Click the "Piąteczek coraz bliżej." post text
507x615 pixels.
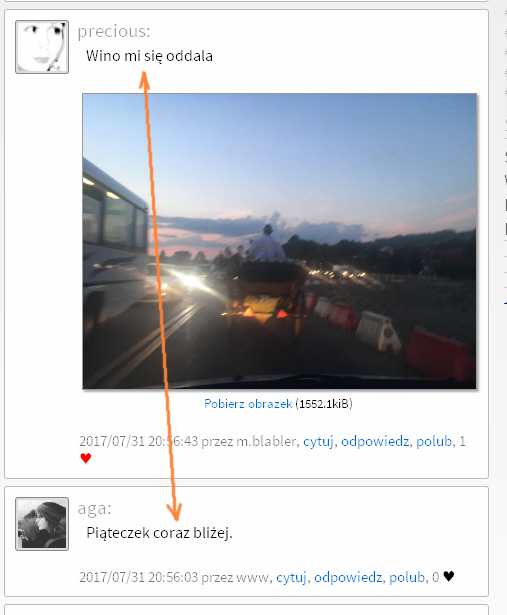[159, 533]
